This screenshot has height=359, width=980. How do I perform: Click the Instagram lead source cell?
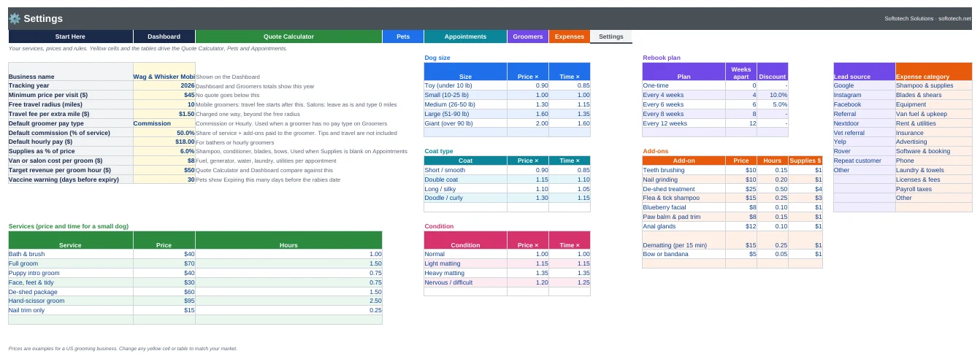pos(864,95)
